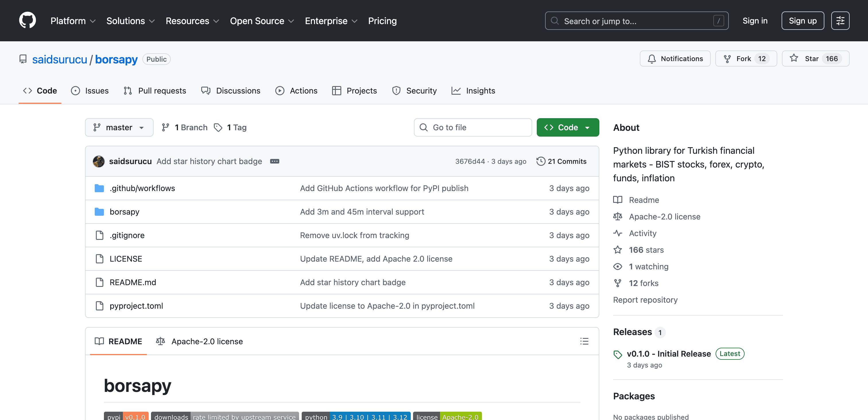Click the book icon beside Readme in About
Screen dimensions: 868x420
pos(618,200)
